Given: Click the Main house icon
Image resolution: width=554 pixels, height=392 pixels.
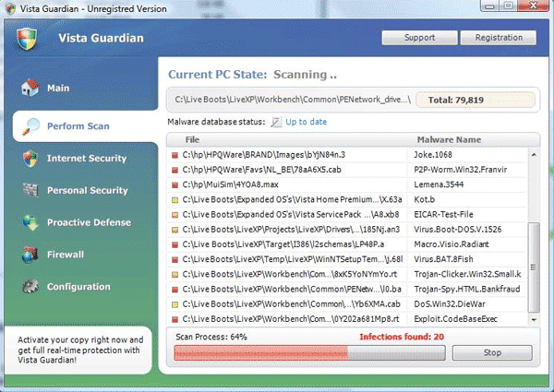Looking at the screenshot, I should 30,89.
